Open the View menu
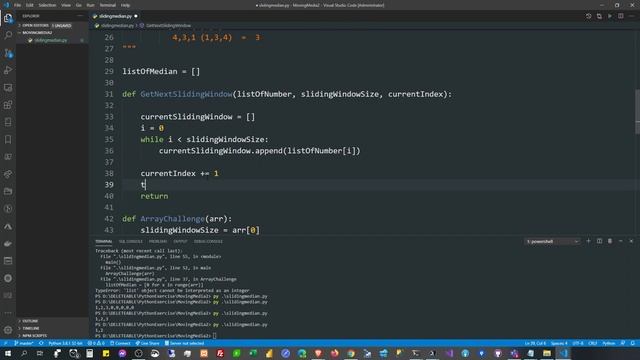 66,5
